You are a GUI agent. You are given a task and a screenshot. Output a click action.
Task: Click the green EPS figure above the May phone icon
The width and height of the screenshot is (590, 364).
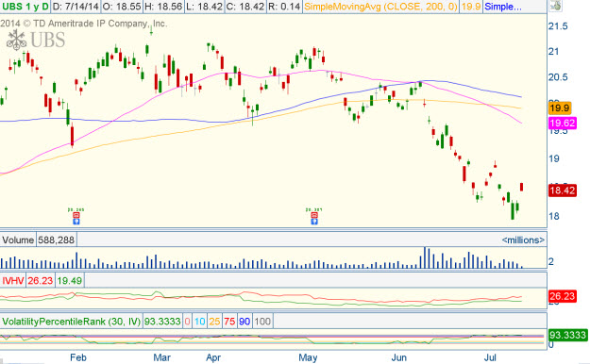[313, 210]
